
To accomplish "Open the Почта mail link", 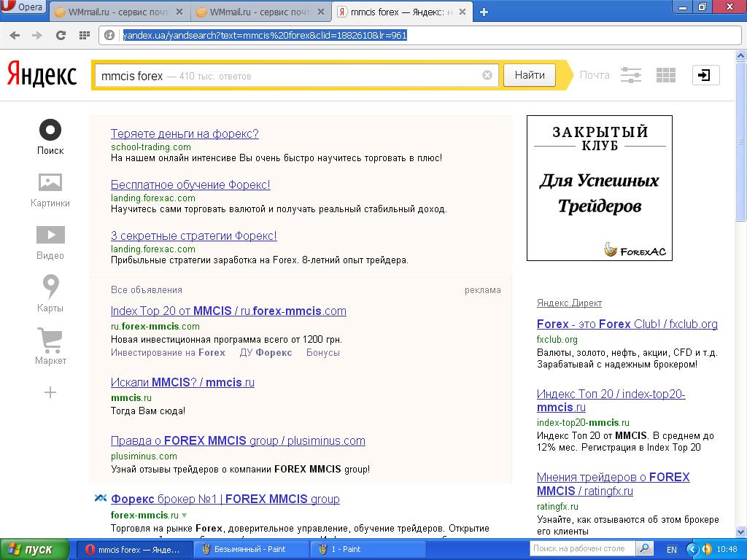I will 595,75.
